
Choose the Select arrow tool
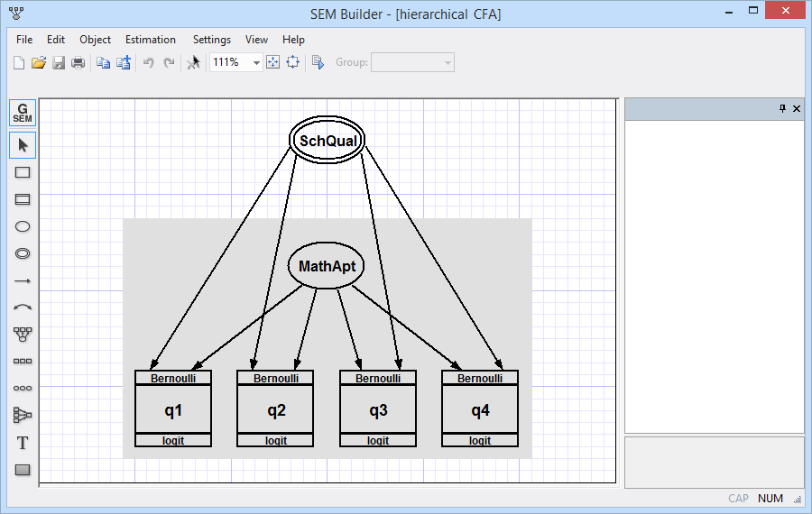pyautogui.click(x=23, y=145)
